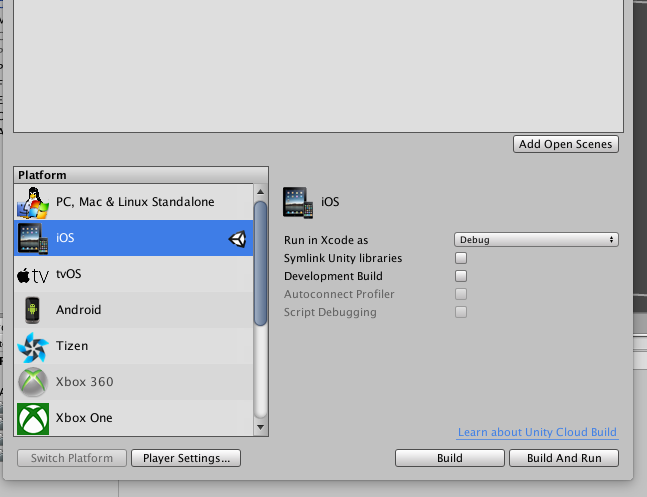Open Learn about Unity Cloud Build link
Viewport: 647px width, 497px height.
pos(537,432)
